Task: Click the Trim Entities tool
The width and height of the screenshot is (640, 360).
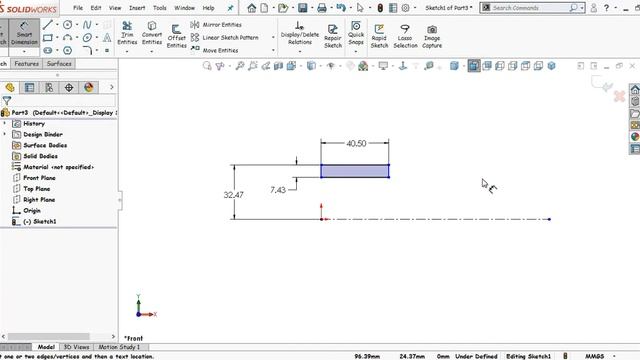Action: 127,33
